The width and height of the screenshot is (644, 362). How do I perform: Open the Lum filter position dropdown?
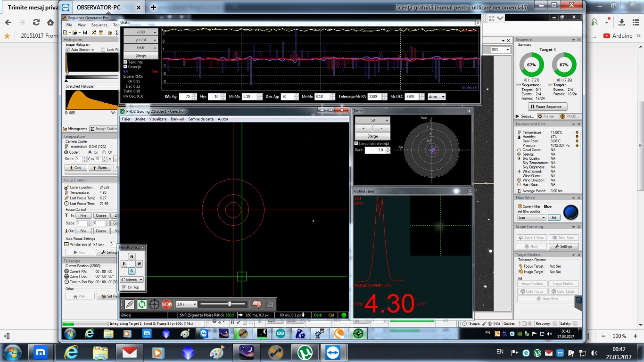(532, 218)
